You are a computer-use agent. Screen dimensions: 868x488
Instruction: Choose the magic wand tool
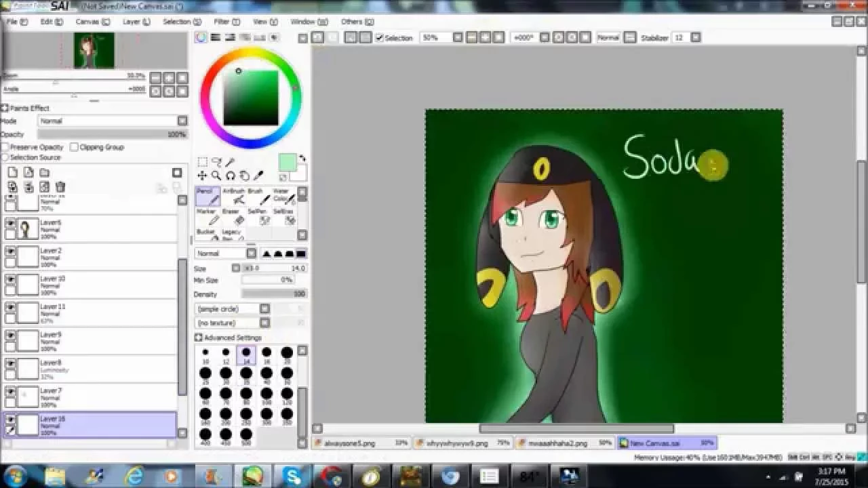click(x=231, y=162)
